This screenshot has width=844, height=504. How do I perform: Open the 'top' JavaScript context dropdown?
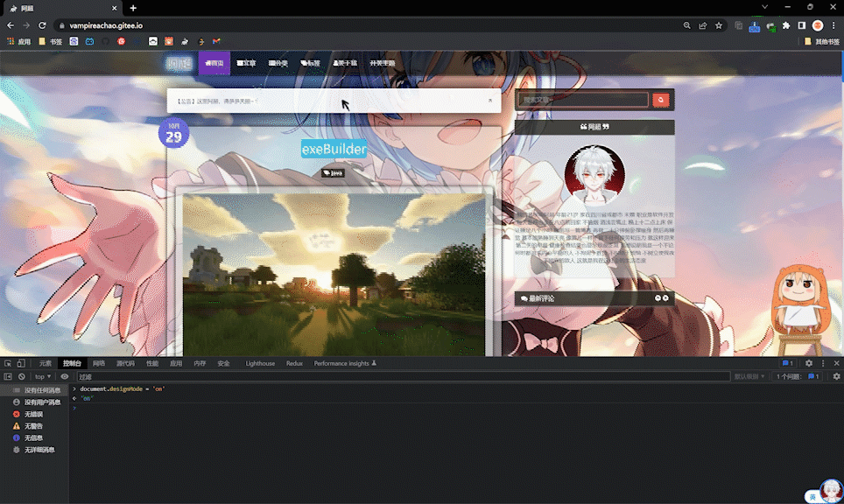pos(42,376)
